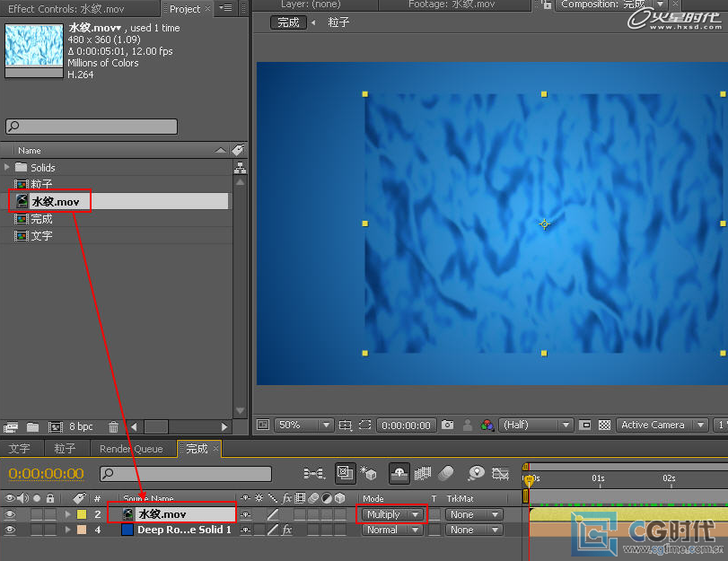Click the timeline layer search field
Image resolution: width=728 pixels, height=561 pixels.
(186, 474)
